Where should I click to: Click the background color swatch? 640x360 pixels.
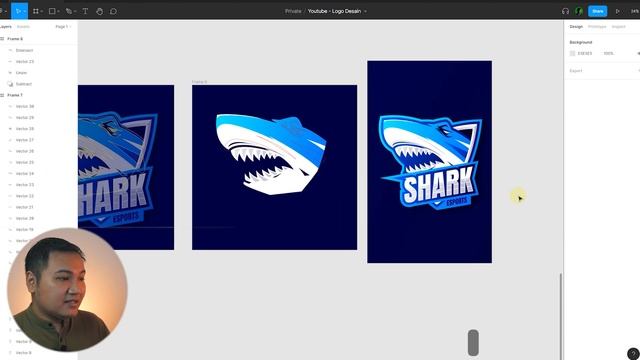point(572,53)
